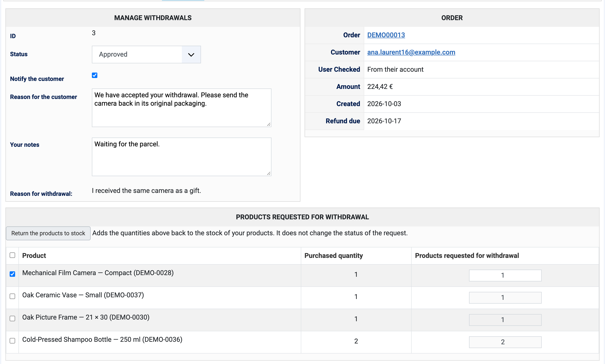
Task: Uncheck the Notify the customer checkbox
Action: (x=95, y=75)
